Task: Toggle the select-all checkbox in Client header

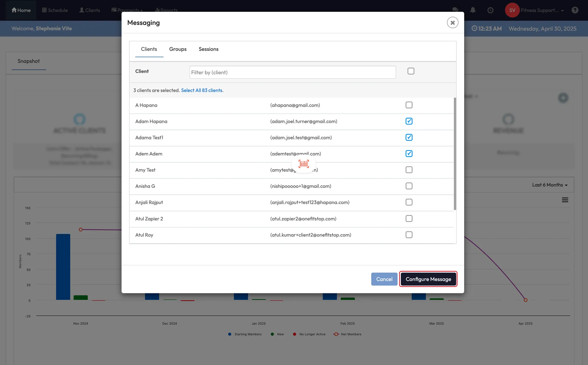Action: [x=411, y=71]
